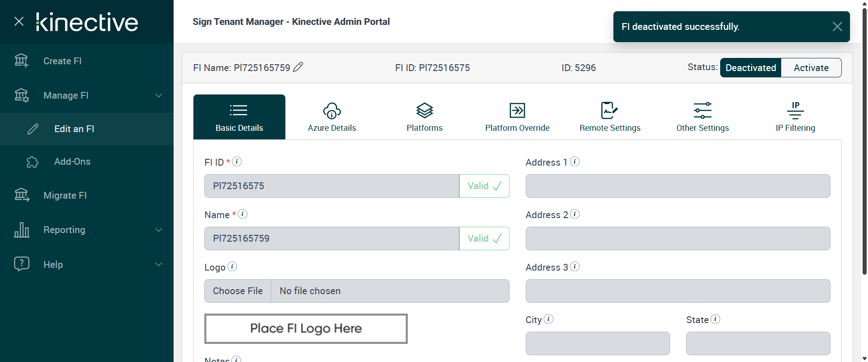Screen dimensions: 868x362
Task: Expand the Help menu
Action: 159,264
